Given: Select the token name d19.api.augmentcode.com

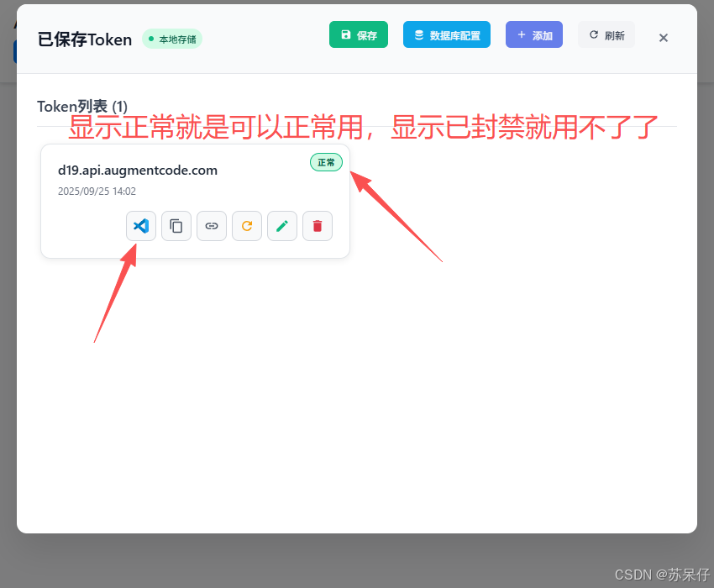Looking at the screenshot, I should tap(137, 170).
